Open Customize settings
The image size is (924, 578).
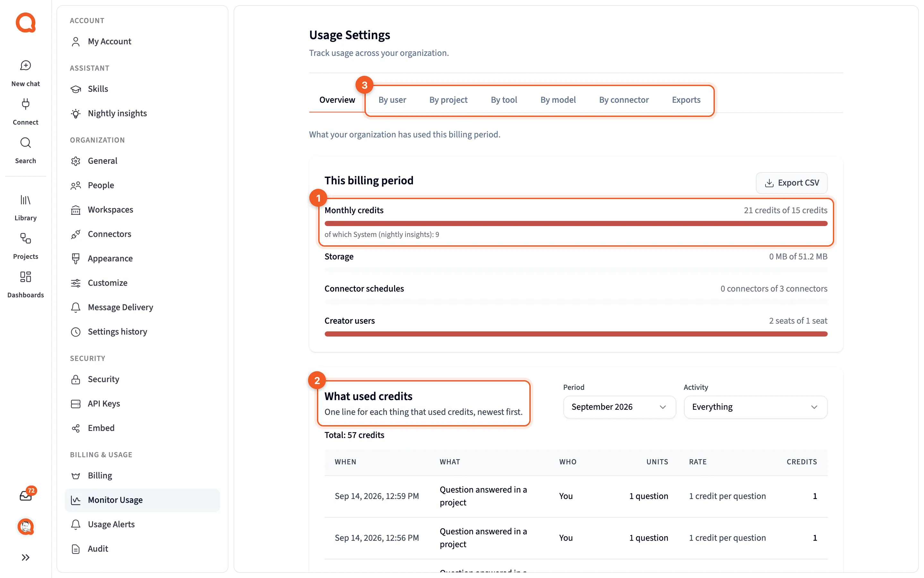coord(142,283)
